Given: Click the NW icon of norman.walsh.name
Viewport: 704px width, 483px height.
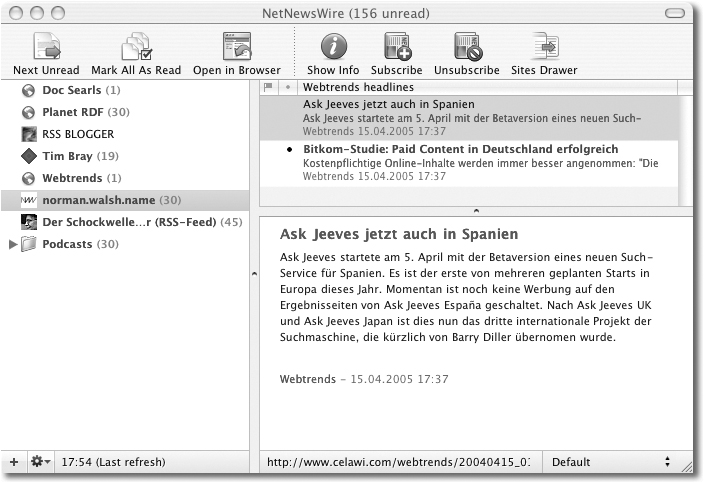Looking at the screenshot, I should [x=29, y=200].
